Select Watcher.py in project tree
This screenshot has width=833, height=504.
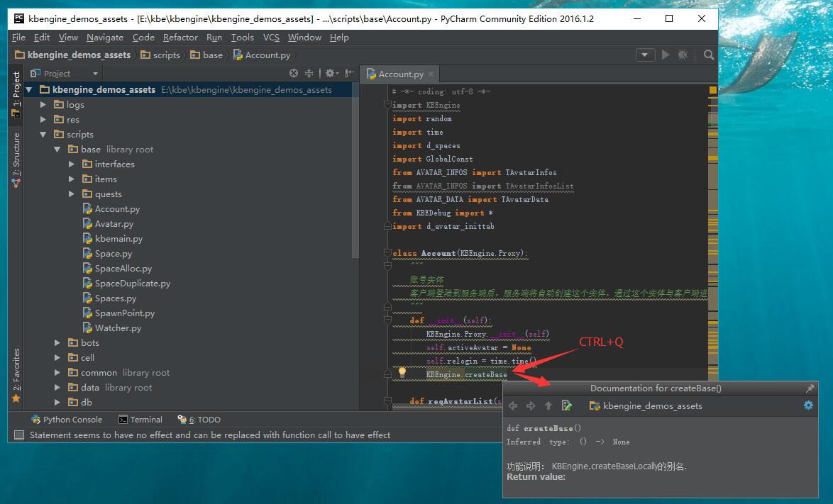pos(118,328)
